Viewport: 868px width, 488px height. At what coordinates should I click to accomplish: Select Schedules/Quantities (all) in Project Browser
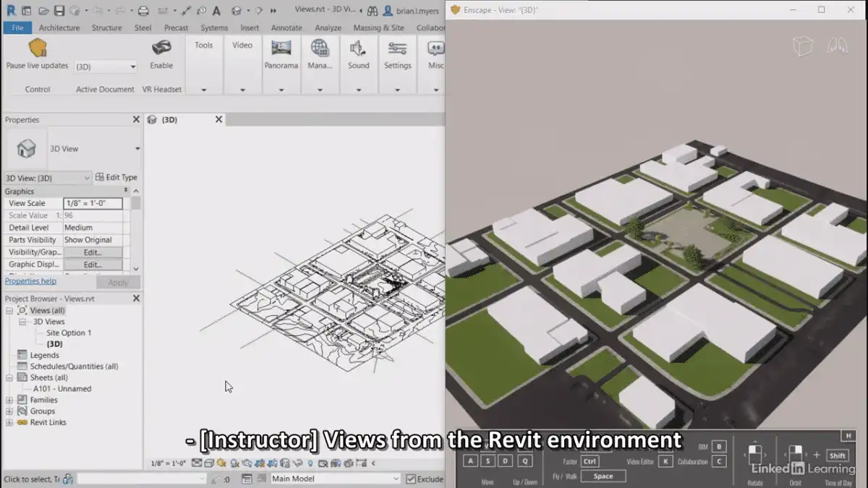point(74,367)
